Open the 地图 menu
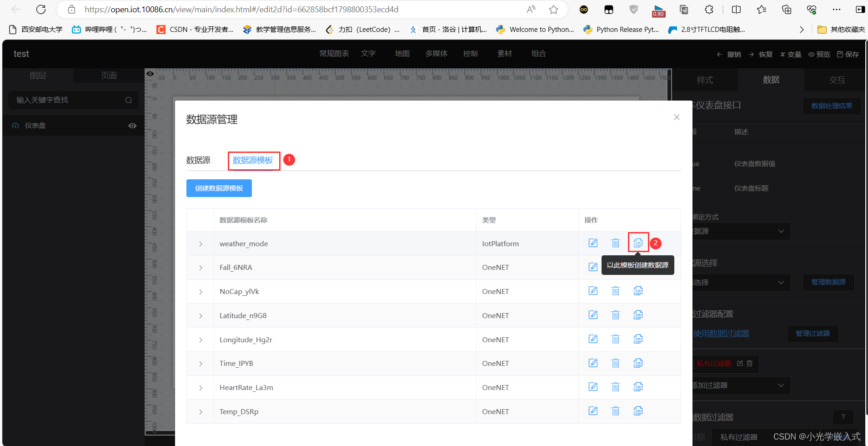Image resolution: width=868 pixels, height=446 pixels. coord(402,54)
